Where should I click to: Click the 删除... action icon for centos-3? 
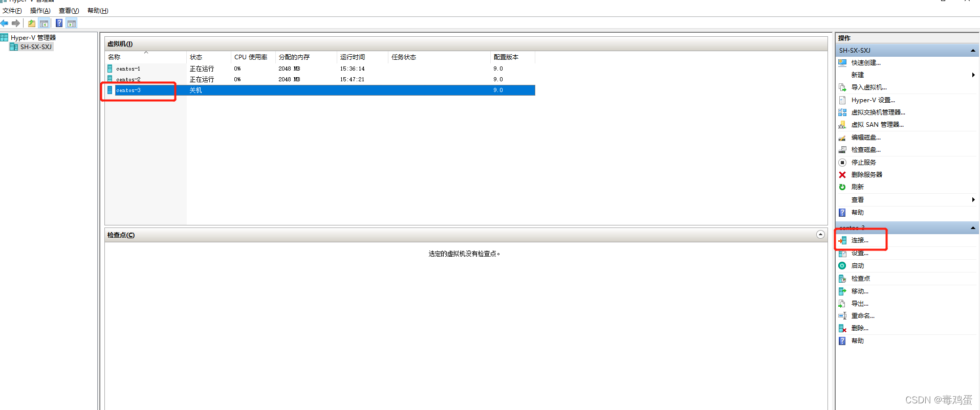click(x=842, y=328)
